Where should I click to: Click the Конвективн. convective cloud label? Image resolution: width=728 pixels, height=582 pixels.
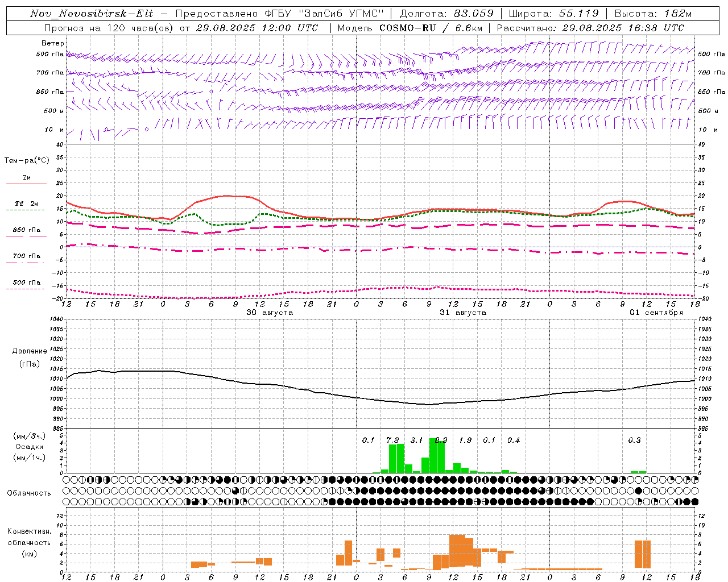click(29, 531)
